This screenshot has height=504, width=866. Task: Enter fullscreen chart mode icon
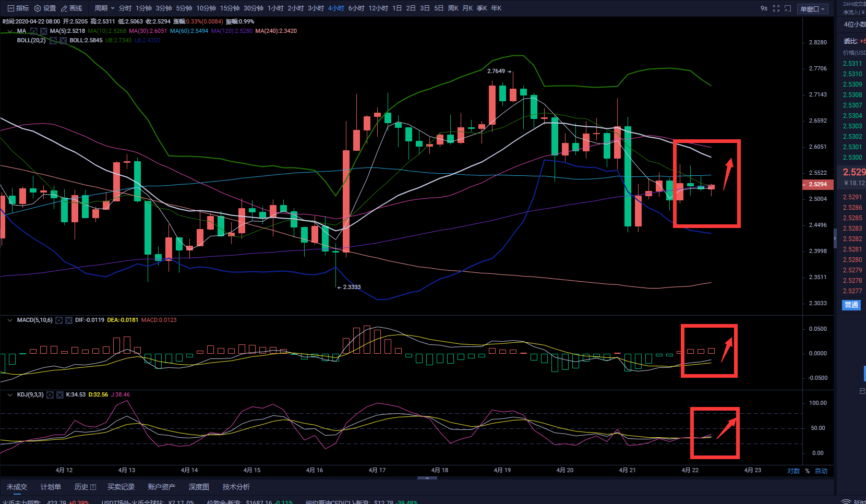(x=776, y=8)
